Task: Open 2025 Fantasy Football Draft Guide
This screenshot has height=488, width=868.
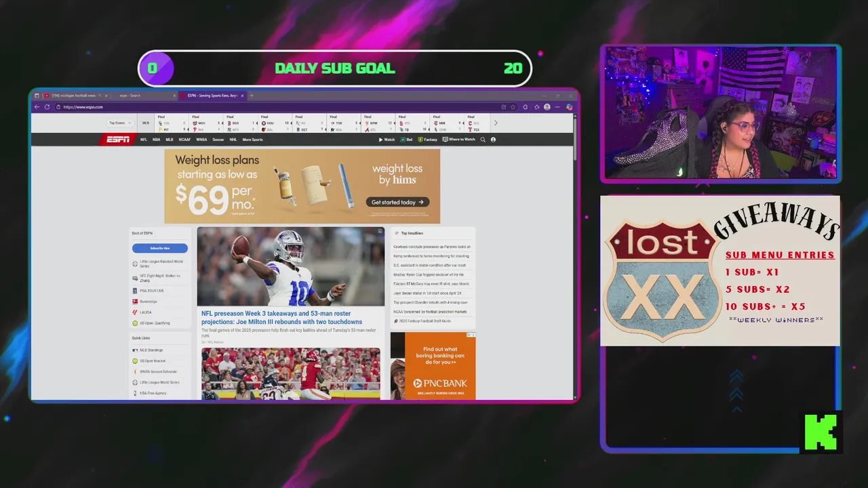Action: [x=422, y=321]
